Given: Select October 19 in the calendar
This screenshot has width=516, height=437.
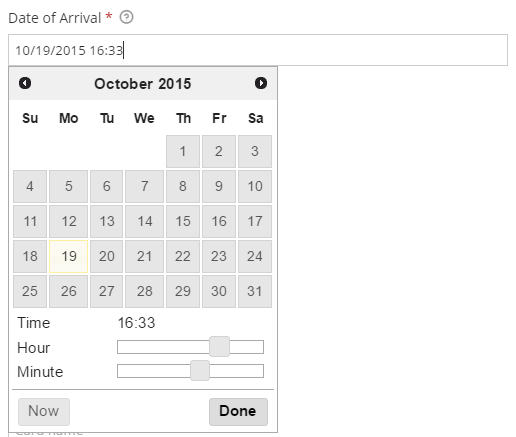Looking at the screenshot, I should point(69,256).
